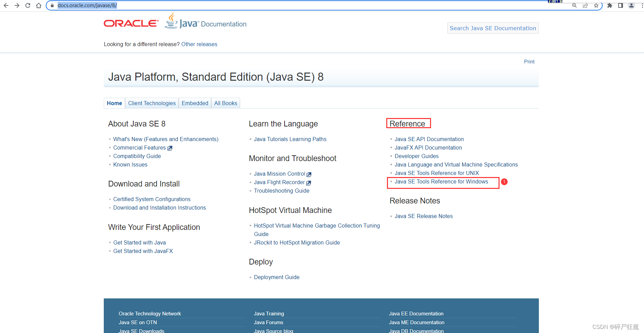Open the external link icon beside Commercial Features
This screenshot has height=333, width=644.
(170, 148)
